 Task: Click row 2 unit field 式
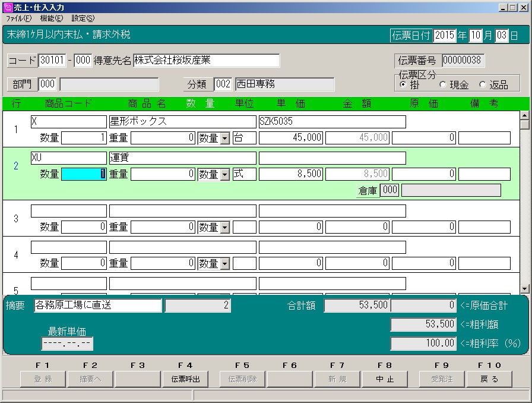pyautogui.click(x=244, y=174)
